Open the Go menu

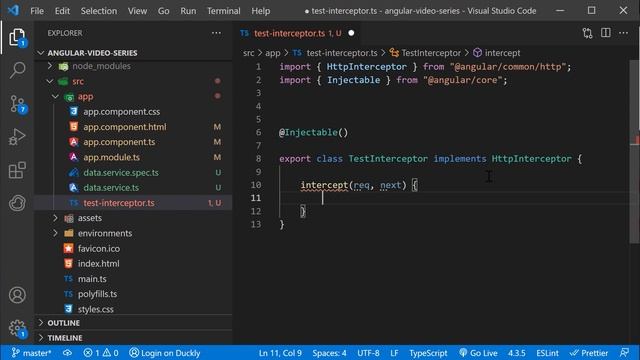[163, 11]
